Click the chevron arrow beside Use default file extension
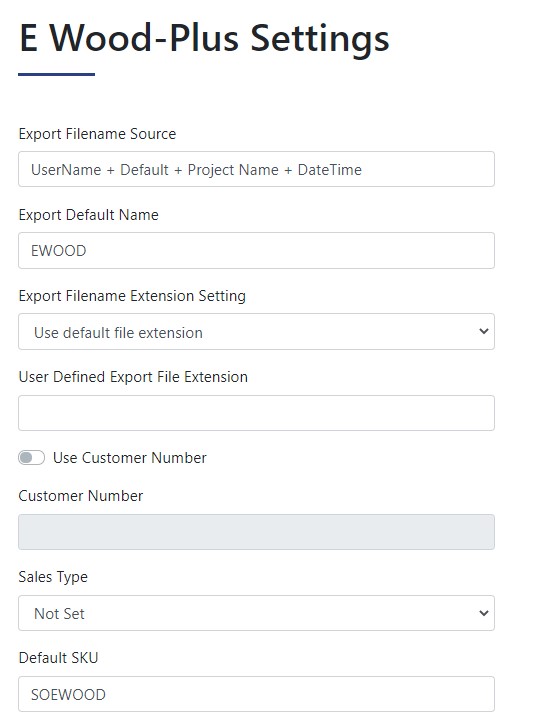The width and height of the screenshot is (547, 726). point(484,332)
